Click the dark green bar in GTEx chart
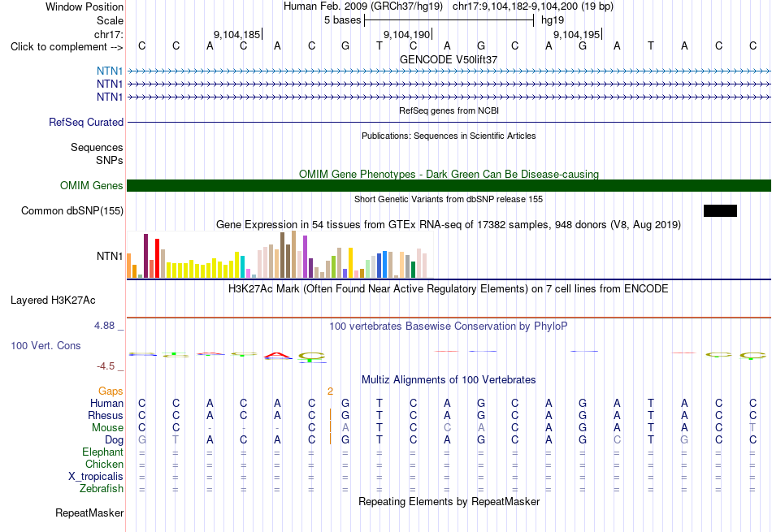Screen dimensions: 772x532 (413, 270)
